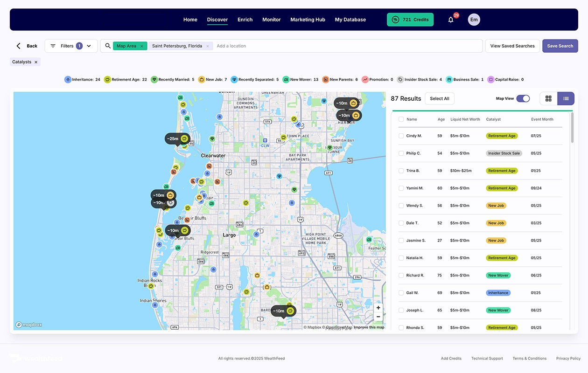The width and height of the screenshot is (588, 373).
Task: Click the Promotion legend icon
Action: tap(365, 80)
